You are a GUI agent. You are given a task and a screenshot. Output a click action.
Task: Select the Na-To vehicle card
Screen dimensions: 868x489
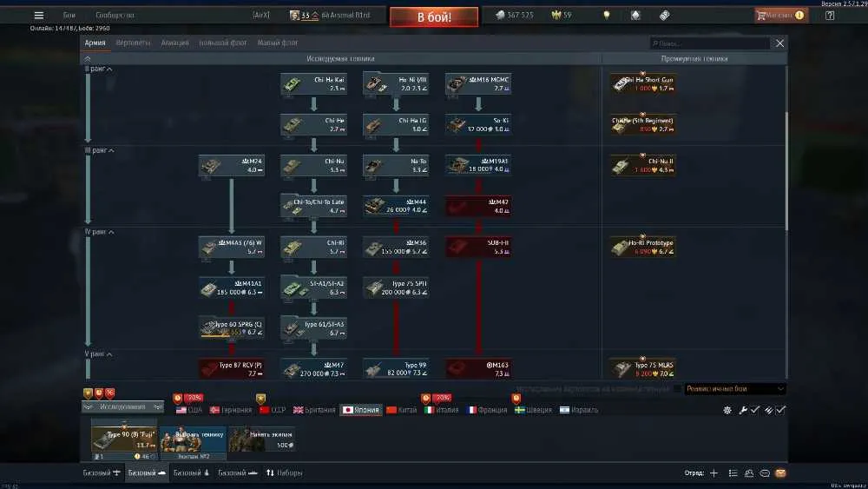point(396,166)
